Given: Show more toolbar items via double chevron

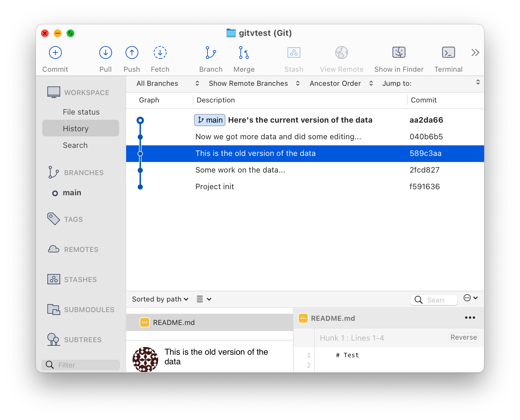Looking at the screenshot, I should (x=475, y=52).
